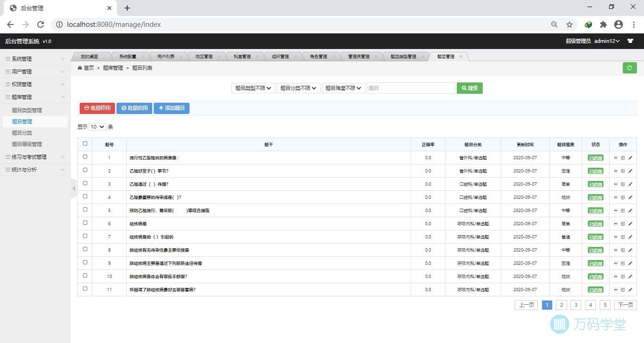Click the red 批量停用 button
The width and height of the screenshot is (644, 343).
coord(97,108)
